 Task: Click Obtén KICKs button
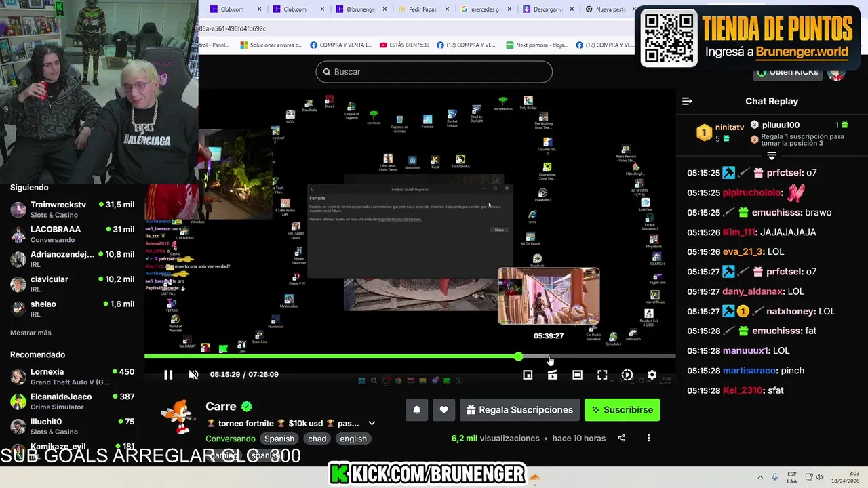(x=788, y=72)
